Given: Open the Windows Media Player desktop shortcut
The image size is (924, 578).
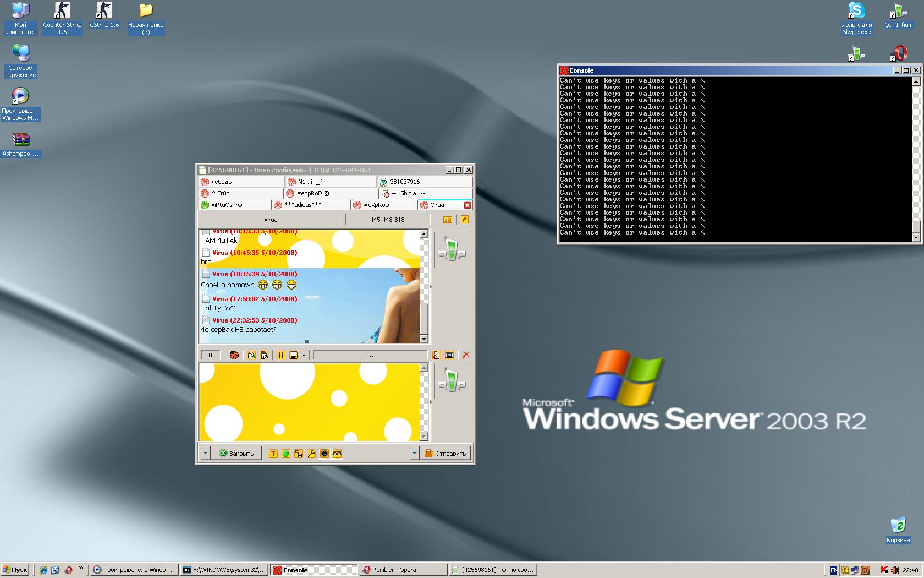Looking at the screenshot, I should click(20, 105).
